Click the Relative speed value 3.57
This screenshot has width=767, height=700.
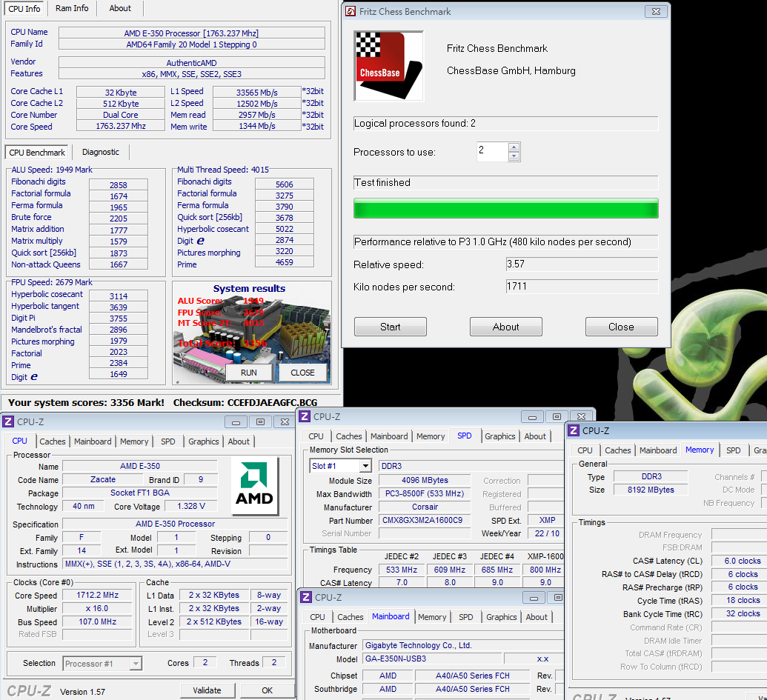(582, 264)
